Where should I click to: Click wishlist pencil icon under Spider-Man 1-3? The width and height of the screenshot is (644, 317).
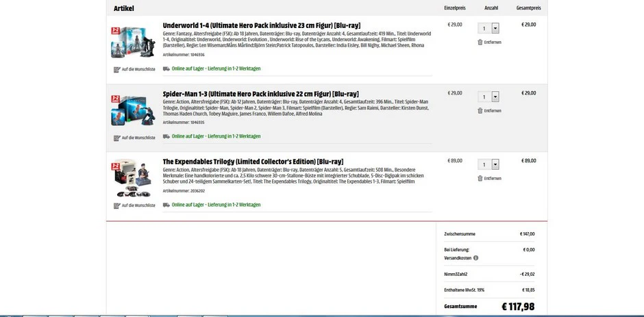point(116,138)
